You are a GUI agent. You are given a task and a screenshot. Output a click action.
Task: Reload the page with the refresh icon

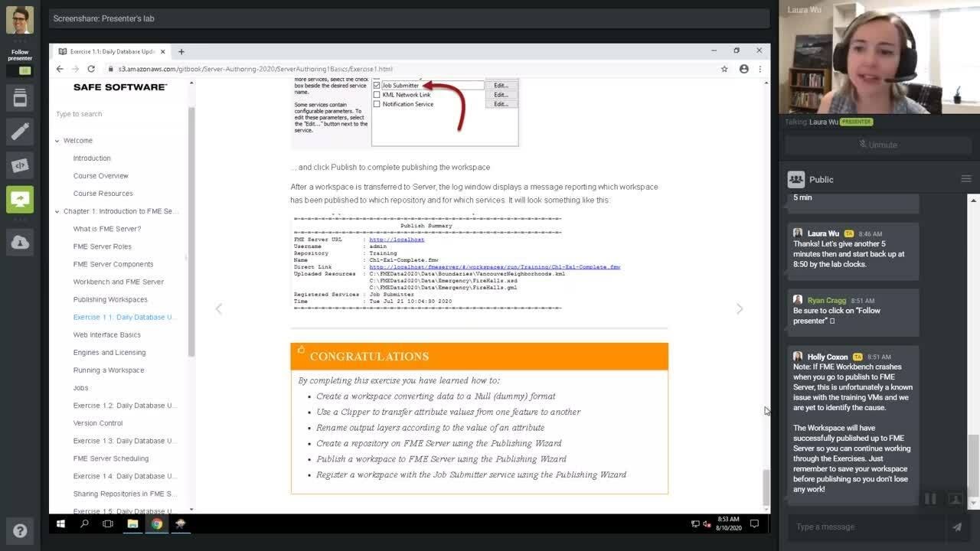coord(91,69)
